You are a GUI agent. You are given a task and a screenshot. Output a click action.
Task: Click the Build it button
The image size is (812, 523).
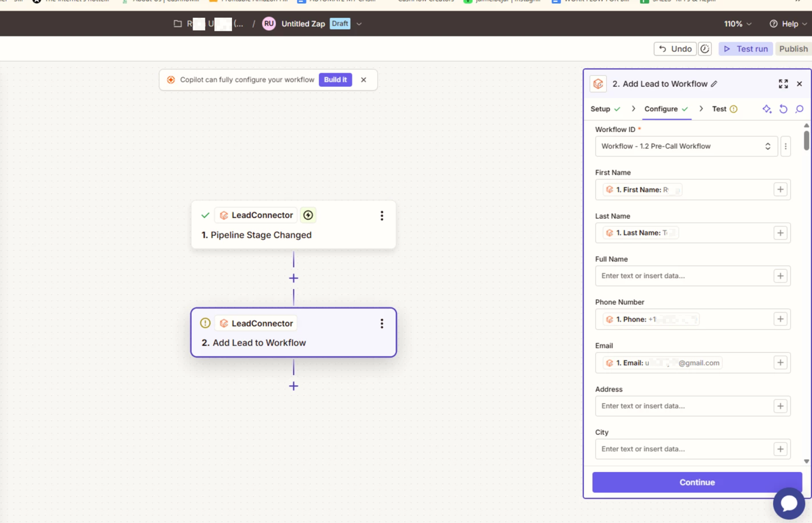[335, 80]
